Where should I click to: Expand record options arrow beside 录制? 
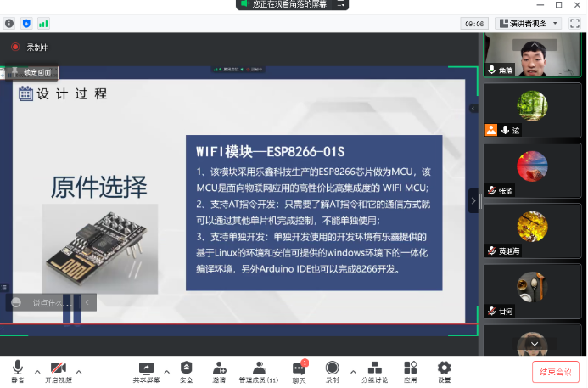[x=353, y=372]
